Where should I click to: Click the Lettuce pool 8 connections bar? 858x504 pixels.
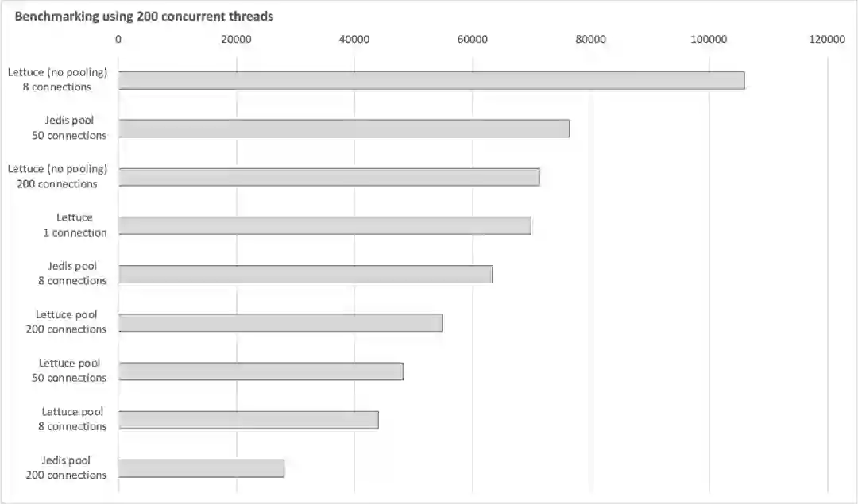click(249, 420)
